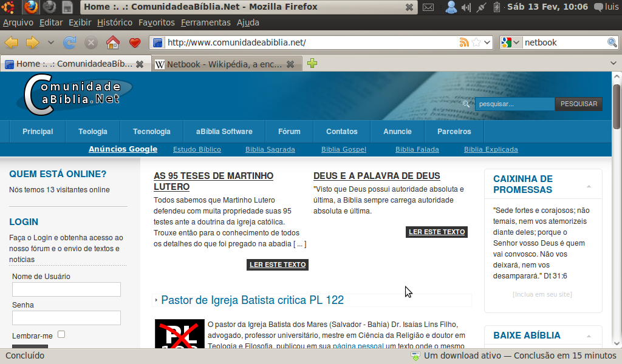The height and width of the screenshot is (364, 622).
Task: Click the search magnifier in the search box
Action: tap(612, 42)
